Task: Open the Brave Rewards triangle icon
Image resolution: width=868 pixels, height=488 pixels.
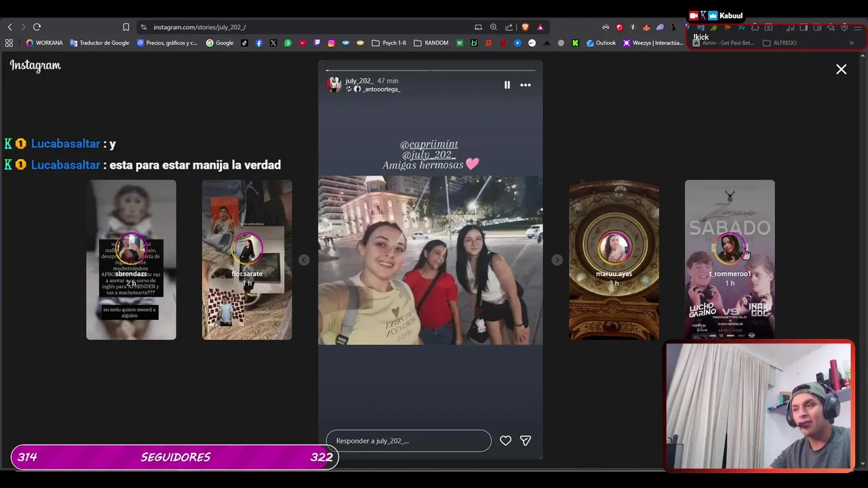Action: pos(540,27)
